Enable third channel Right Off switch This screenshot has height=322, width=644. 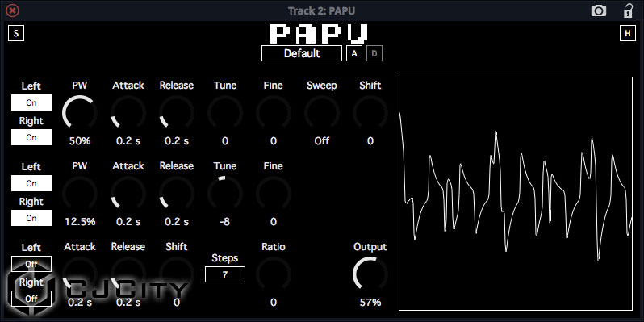31,299
